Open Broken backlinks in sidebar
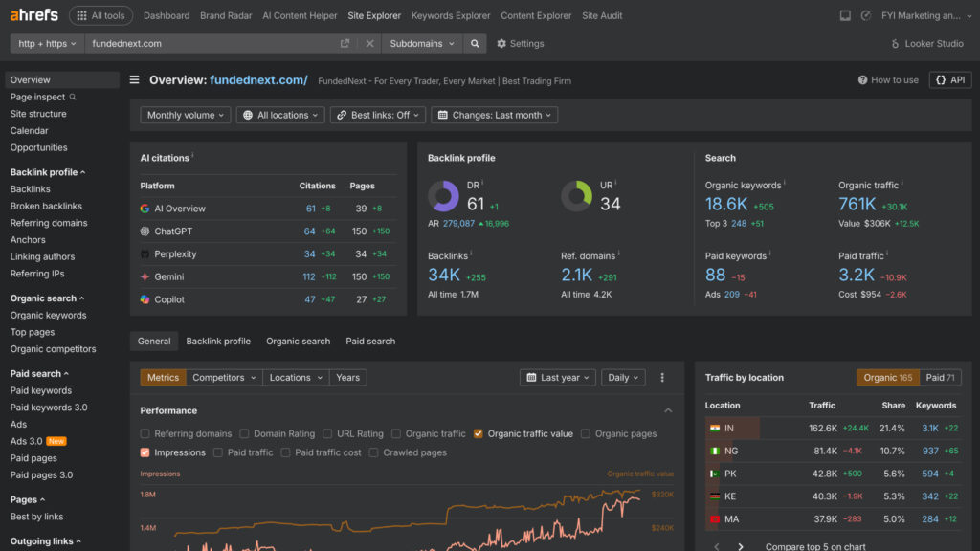Viewport: 980px width, 551px height. pos(46,207)
